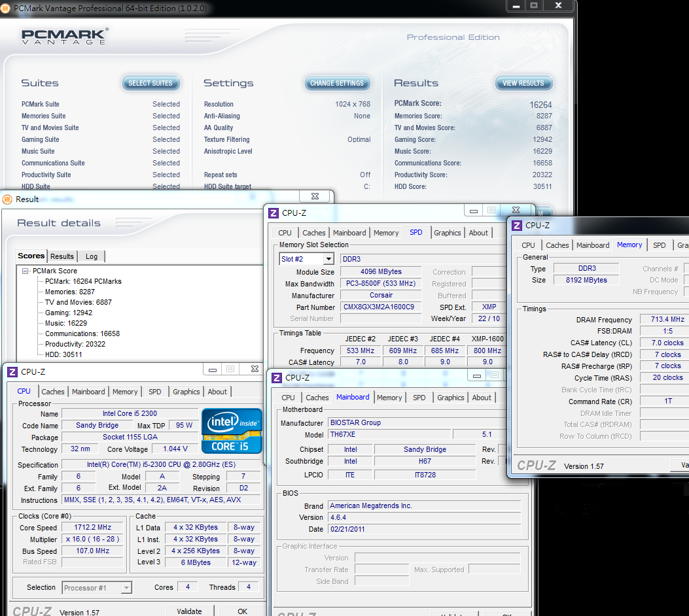
Task: Select About tab in the CPU-Z SPD window
Action: 478,233
